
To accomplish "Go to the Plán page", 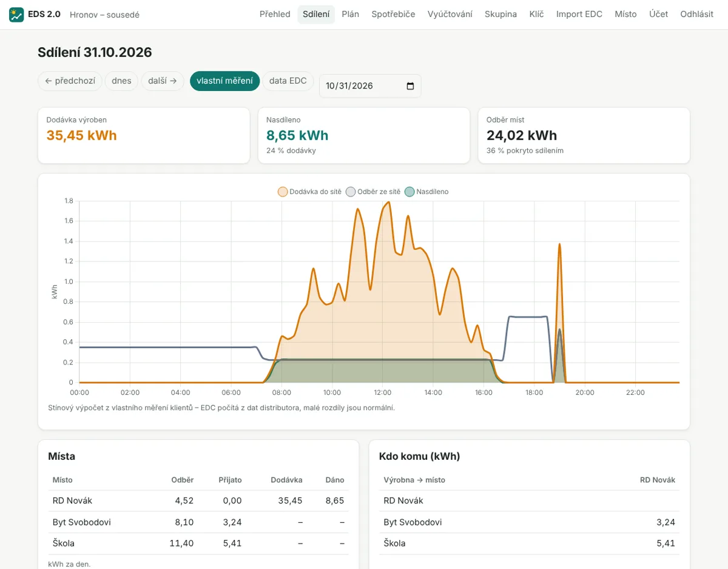I will point(351,14).
